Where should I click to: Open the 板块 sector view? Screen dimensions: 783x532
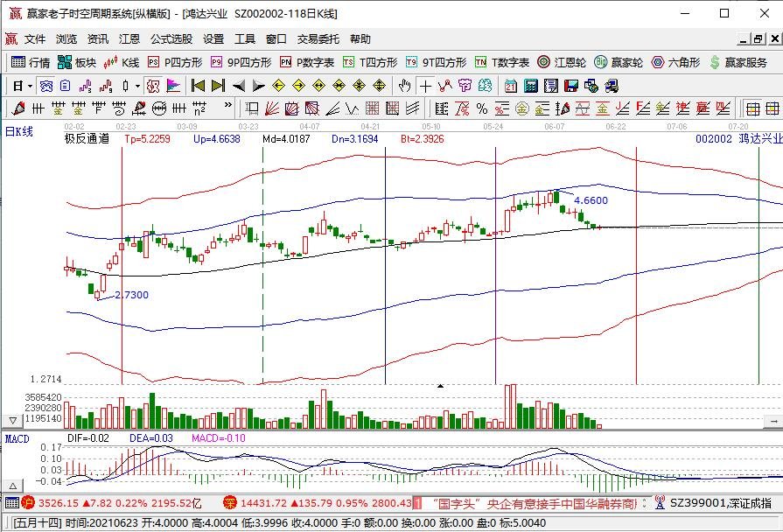77,62
